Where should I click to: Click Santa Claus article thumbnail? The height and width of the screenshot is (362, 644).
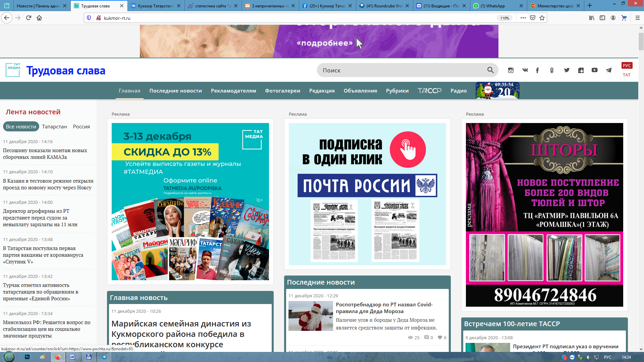(311, 316)
